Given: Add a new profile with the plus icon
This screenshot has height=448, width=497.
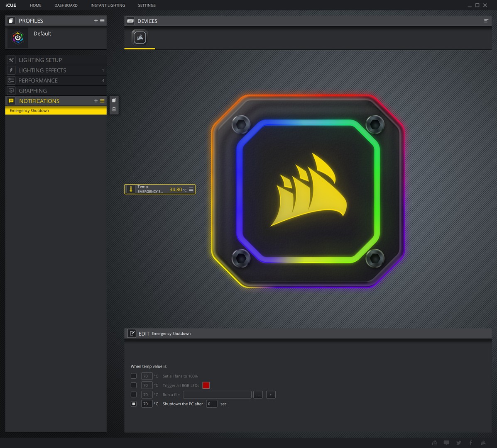Looking at the screenshot, I should (x=96, y=21).
